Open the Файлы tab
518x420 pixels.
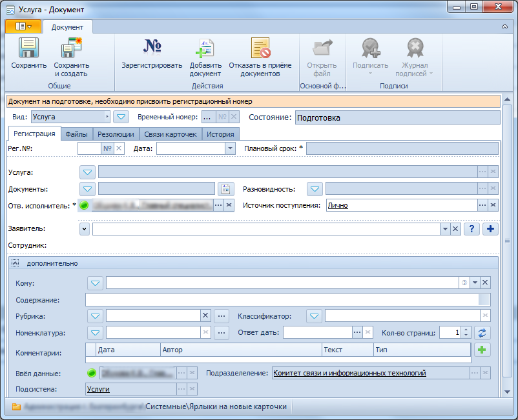point(76,134)
